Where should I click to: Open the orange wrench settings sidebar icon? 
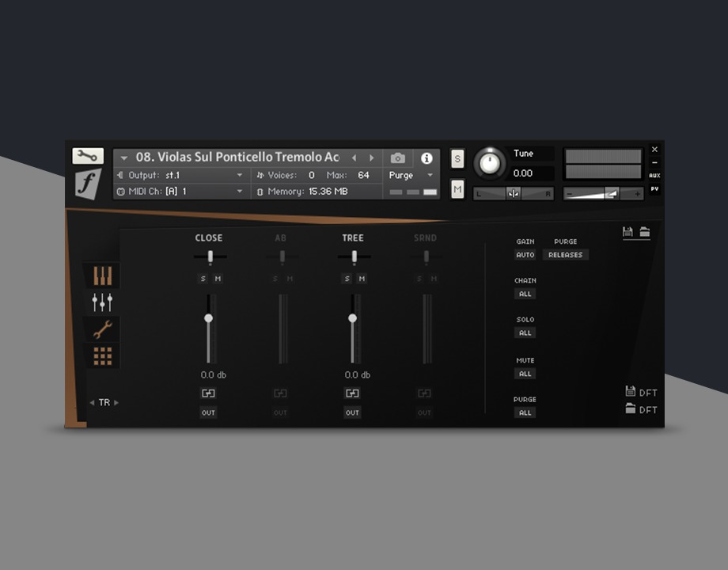103,329
